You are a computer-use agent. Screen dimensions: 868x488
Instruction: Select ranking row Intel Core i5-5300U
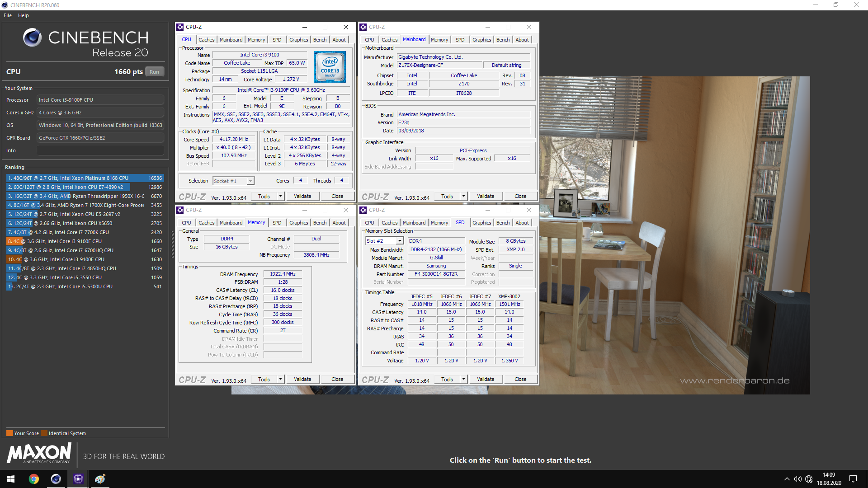85,286
